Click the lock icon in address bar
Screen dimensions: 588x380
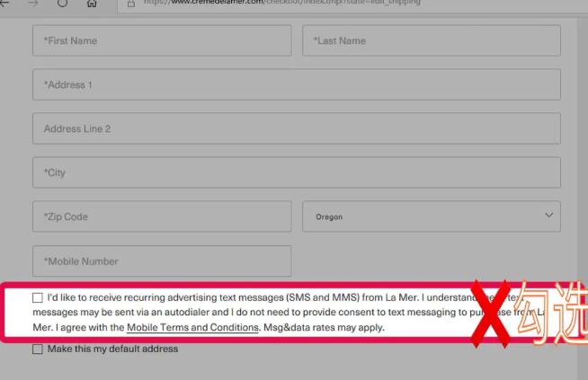pyautogui.click(x=131, y=4)
